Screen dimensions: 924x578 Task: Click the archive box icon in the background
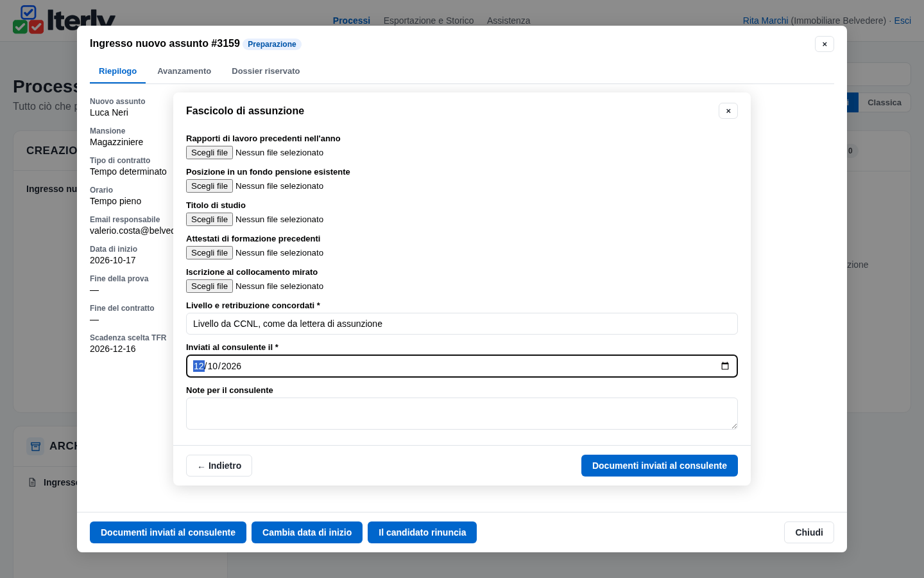coord(35,446)
